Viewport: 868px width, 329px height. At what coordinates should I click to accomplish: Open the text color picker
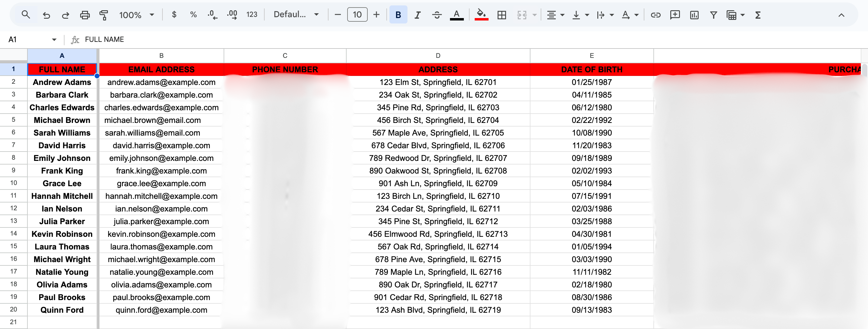pyautogui.click(x=456, y=15)
